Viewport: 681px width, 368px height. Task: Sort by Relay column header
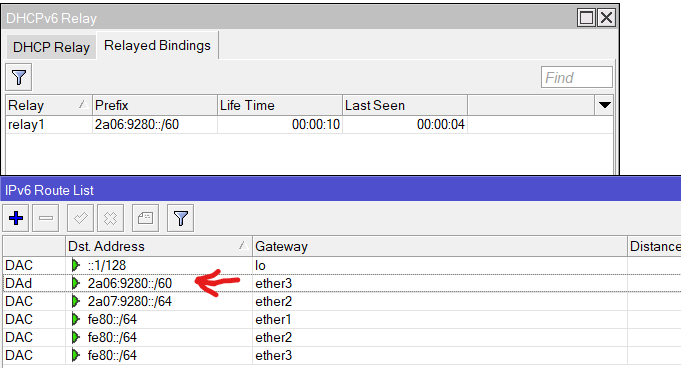[48, 105]
